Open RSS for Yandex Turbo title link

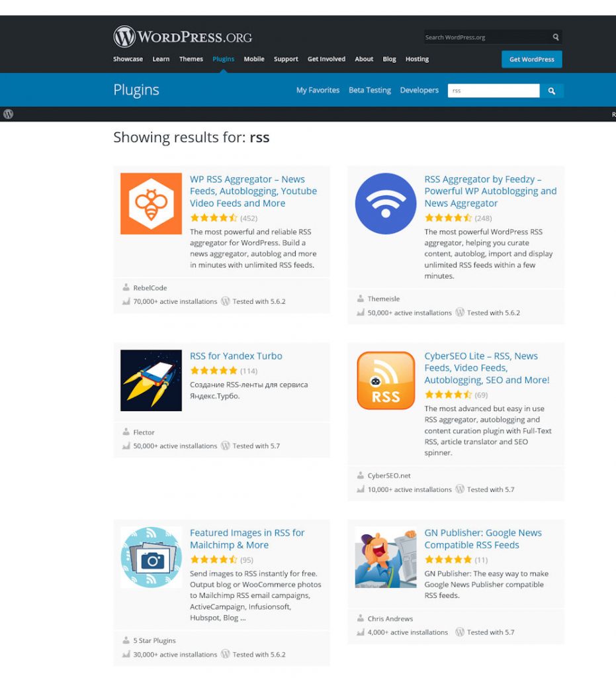tap(236, 356)
